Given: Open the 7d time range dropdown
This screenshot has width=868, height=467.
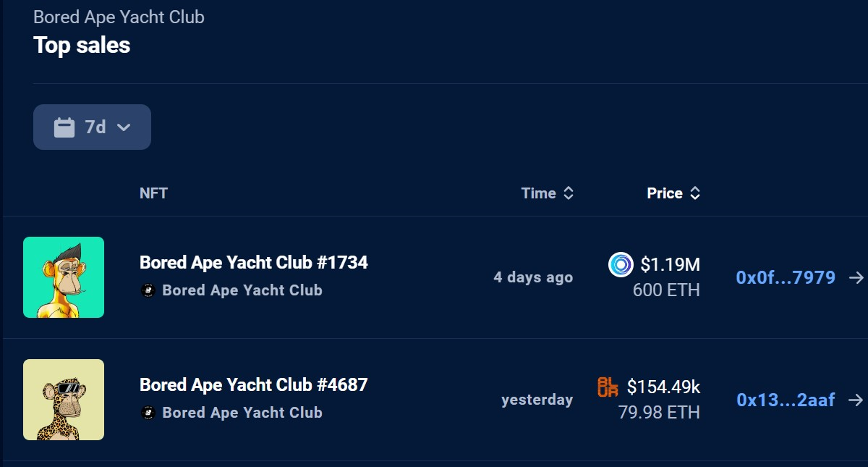Looking at the screenshot, I should (x=92, y=127).
